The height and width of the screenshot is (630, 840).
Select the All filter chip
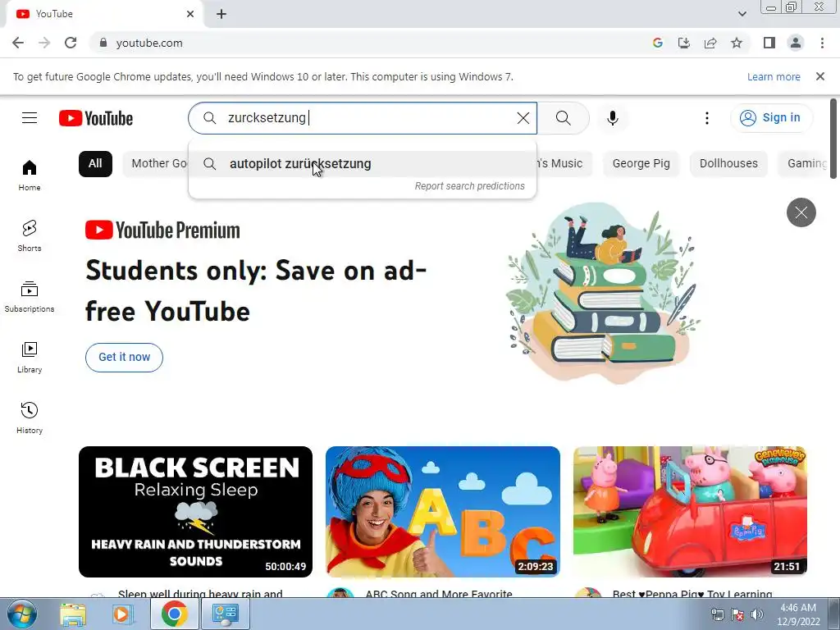click(95, 164)
